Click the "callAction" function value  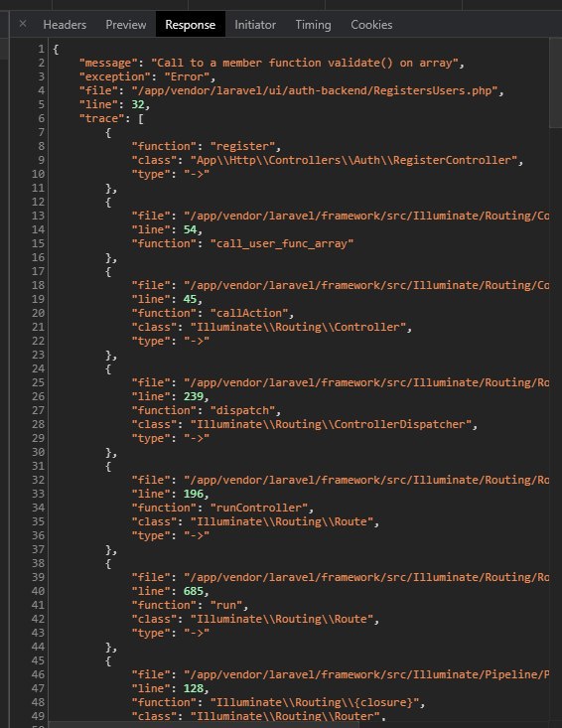249,314
